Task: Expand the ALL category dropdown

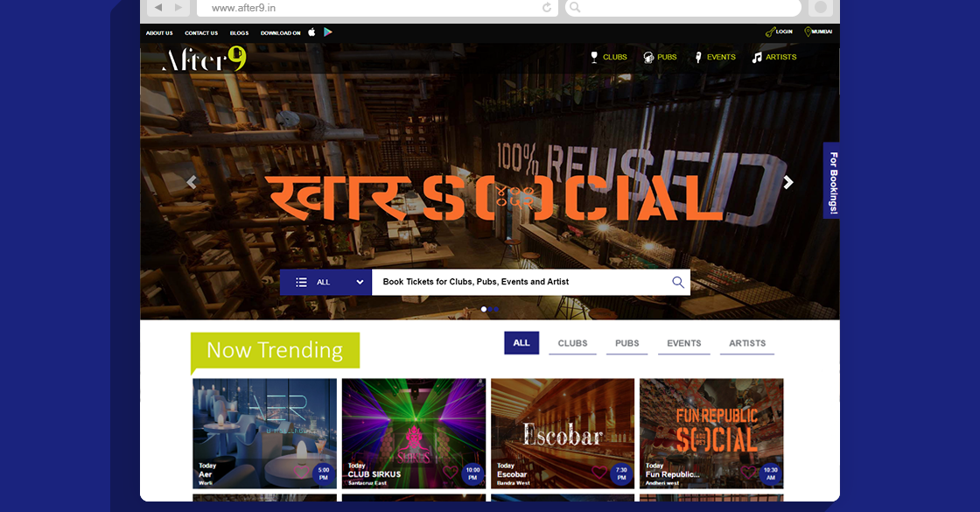Action: (325, 282)
